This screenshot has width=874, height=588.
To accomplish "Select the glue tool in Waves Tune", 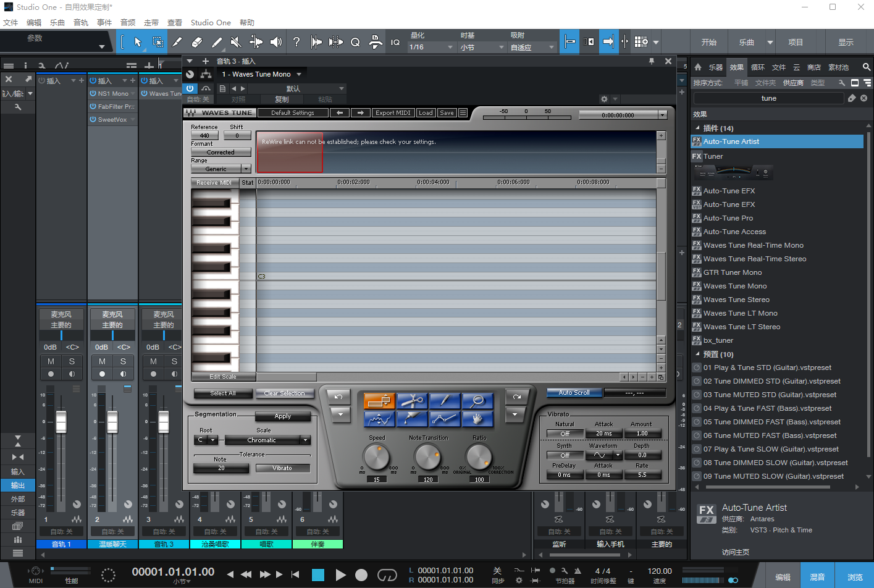I will pos(412,419).
